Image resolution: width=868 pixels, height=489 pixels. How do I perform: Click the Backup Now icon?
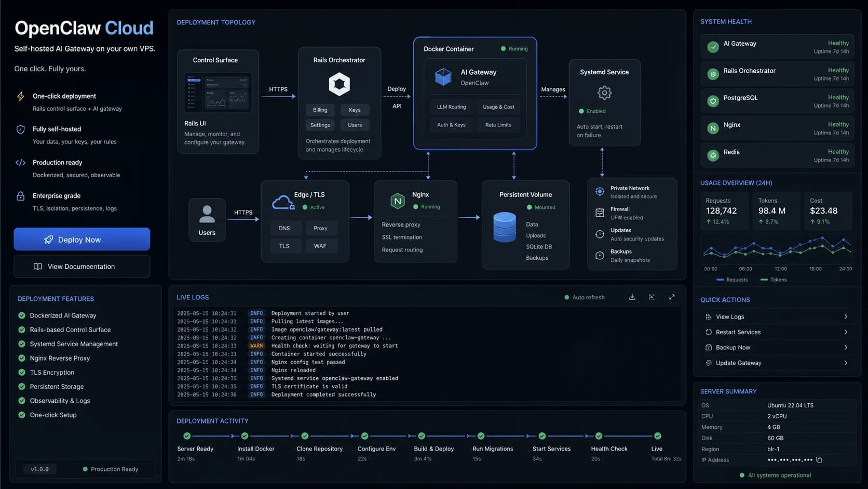click(x=709, y=347)
